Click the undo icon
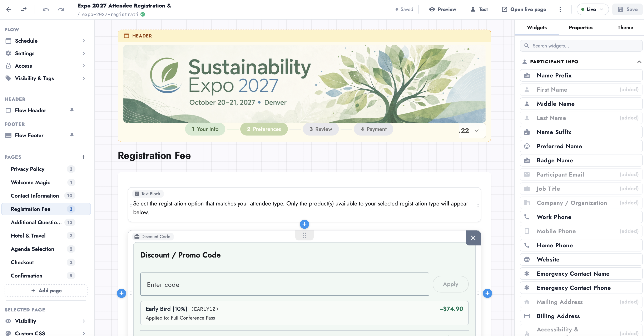This screenshot has height=336, width=644. (46, 10)
